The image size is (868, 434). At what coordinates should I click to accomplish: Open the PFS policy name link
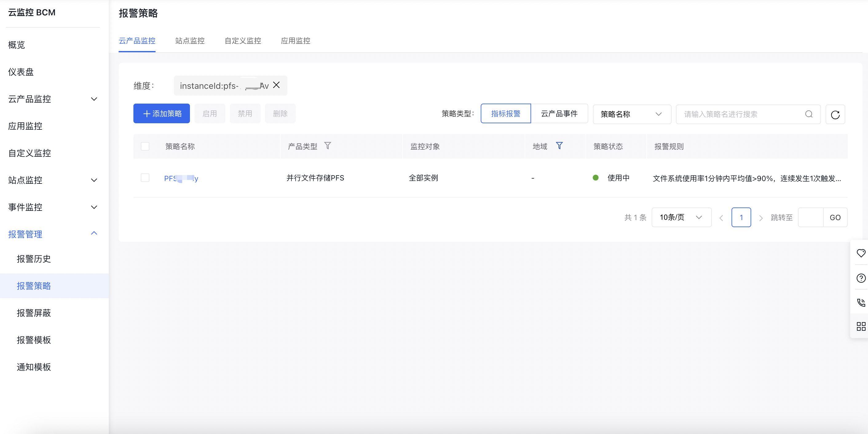(181, 178)
